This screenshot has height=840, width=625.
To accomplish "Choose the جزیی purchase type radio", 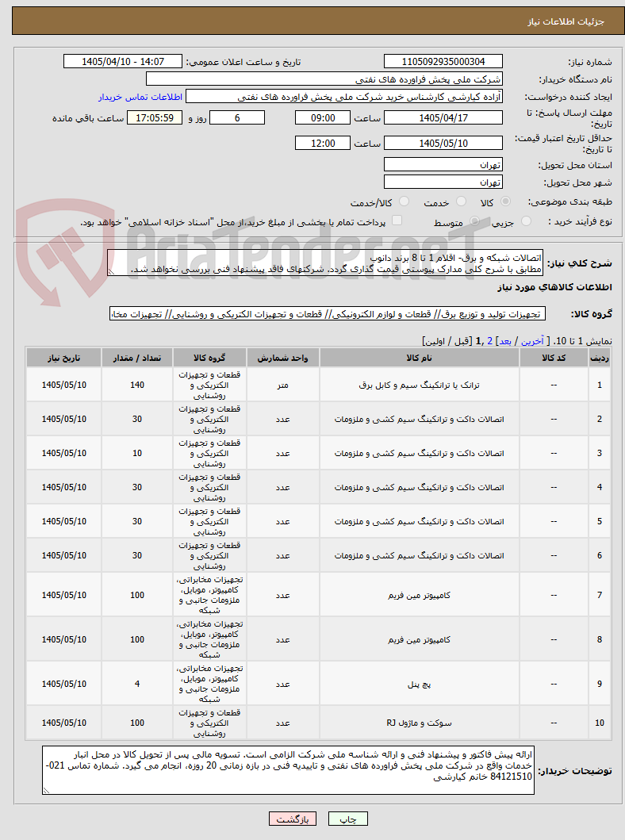I will (527, 221).
